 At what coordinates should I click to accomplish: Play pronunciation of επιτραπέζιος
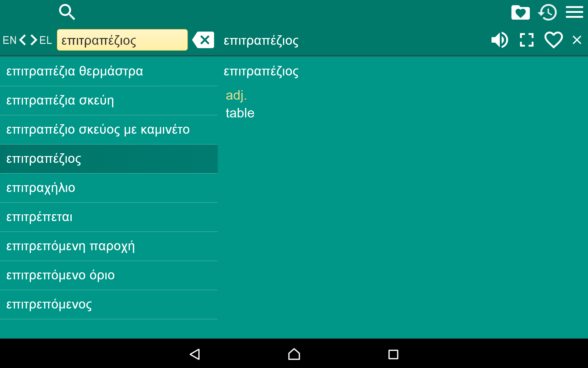point(499,40)
